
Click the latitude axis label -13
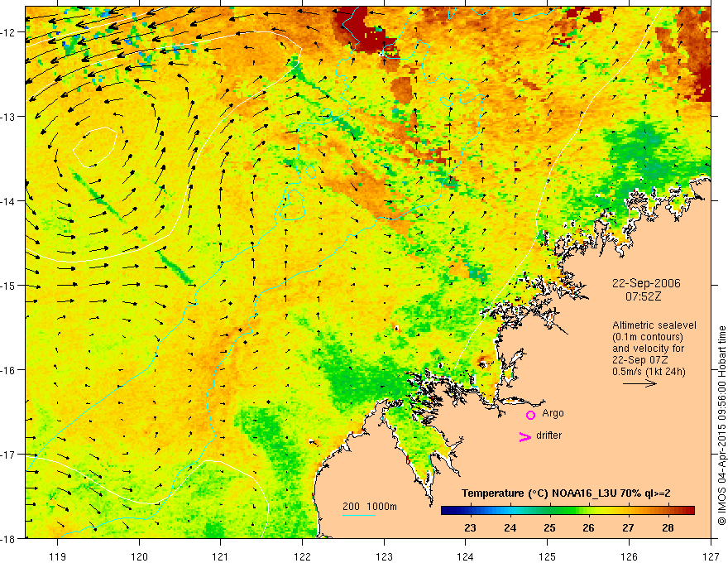9,117
